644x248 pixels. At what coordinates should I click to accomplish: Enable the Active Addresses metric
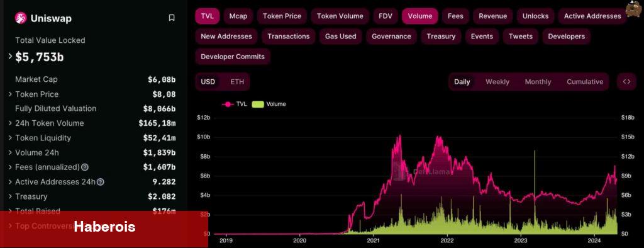592,16
